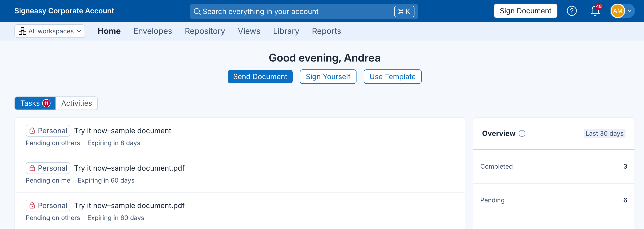Click the Tasks count badge 11

[x=46, y=103]
